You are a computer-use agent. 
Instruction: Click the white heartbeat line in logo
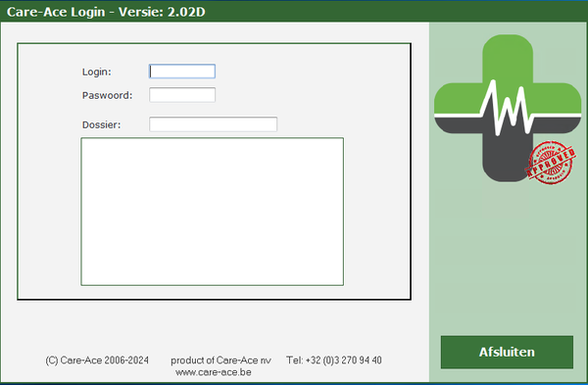508,109
